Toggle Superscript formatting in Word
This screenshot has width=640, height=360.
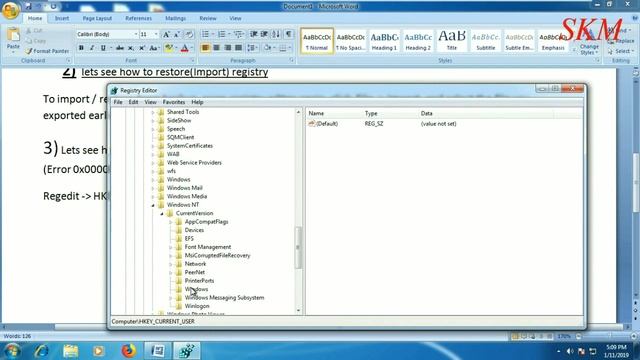pyautogui.click(x=142, y=48)
